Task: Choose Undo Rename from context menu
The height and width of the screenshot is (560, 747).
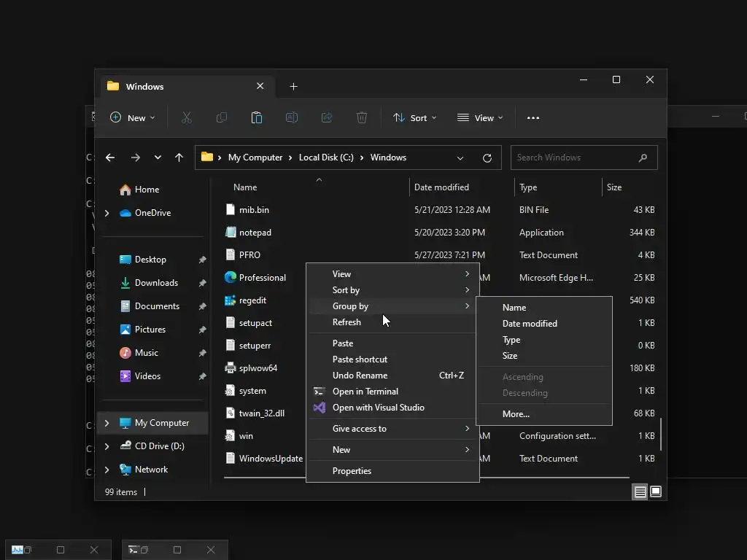Action: click(x=392, y=376)
